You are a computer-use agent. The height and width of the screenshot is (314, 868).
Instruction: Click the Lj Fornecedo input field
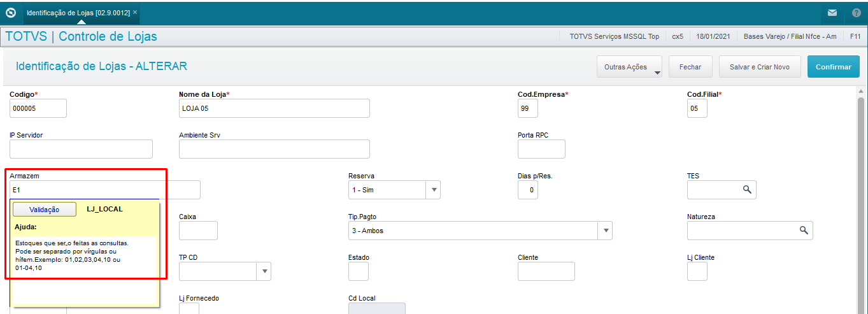(x=189, y=308)
